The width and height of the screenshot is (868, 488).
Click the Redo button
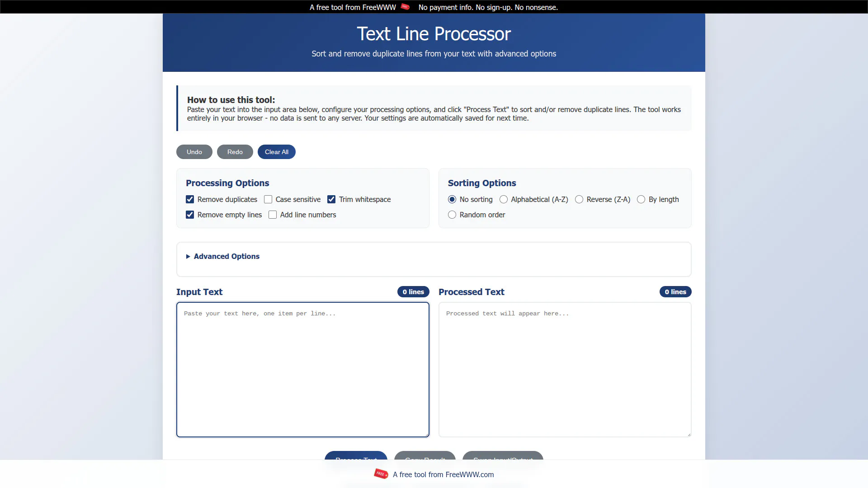click(x=235, y=152)
